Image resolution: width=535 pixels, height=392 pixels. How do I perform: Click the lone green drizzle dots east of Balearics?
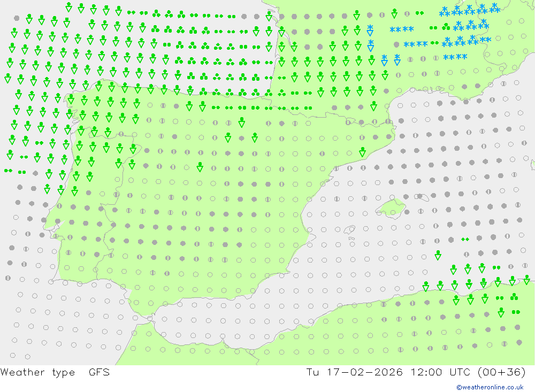(x=465, y=240)
